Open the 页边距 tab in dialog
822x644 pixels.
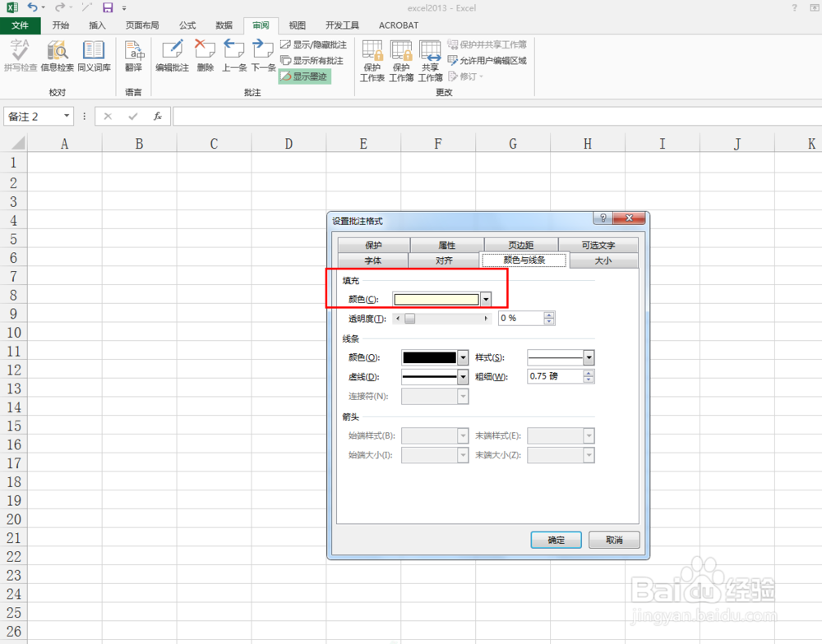pos(521,245)
